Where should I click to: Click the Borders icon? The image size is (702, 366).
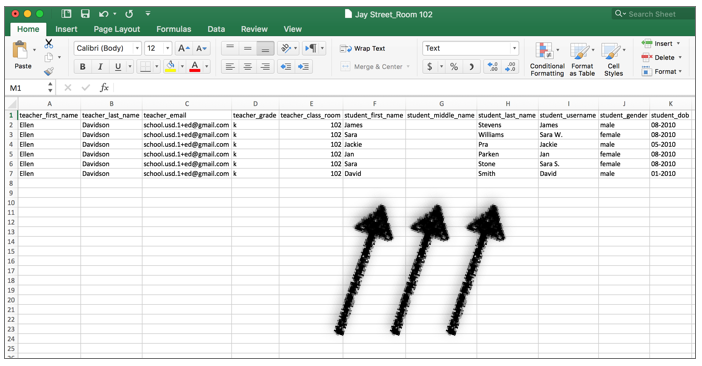[145, 67]
